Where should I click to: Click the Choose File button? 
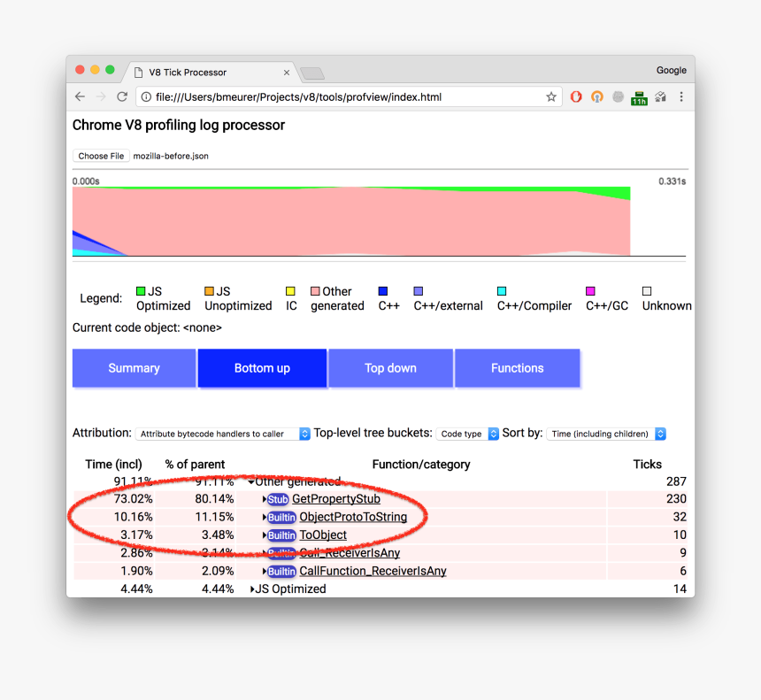point(100,156)
